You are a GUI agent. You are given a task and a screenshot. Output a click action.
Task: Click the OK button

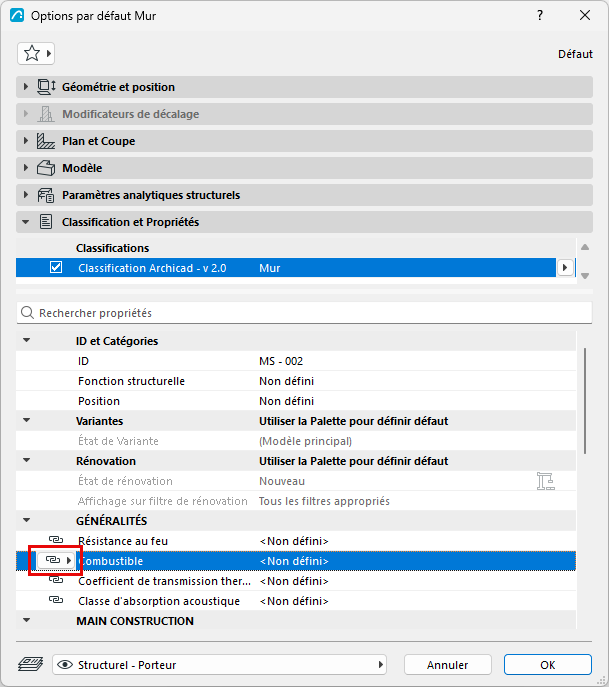point(548,665)
